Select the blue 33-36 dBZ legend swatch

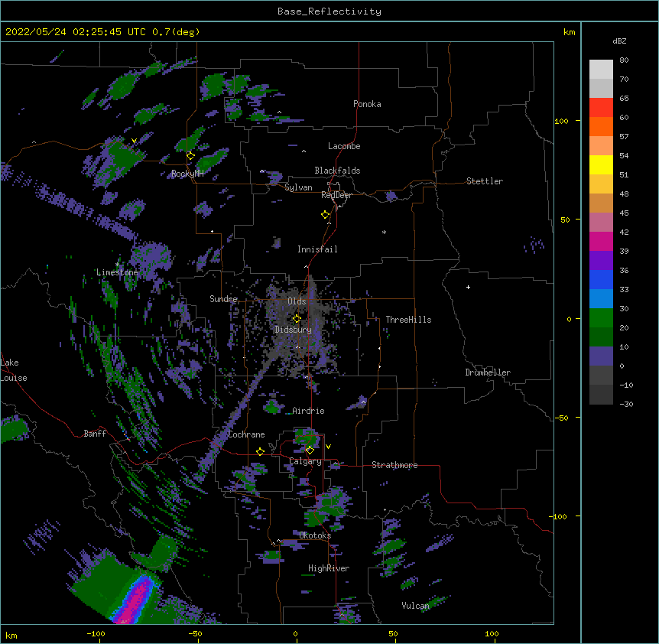601,279
